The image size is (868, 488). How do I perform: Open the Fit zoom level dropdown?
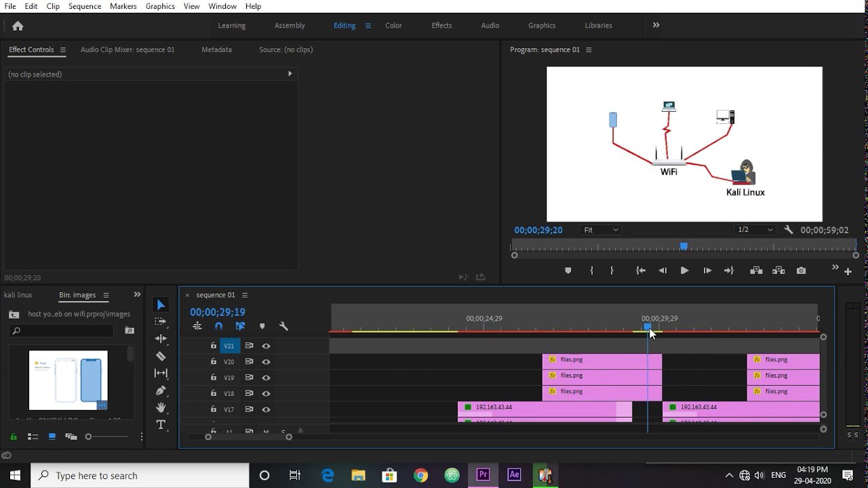(601, 230)
